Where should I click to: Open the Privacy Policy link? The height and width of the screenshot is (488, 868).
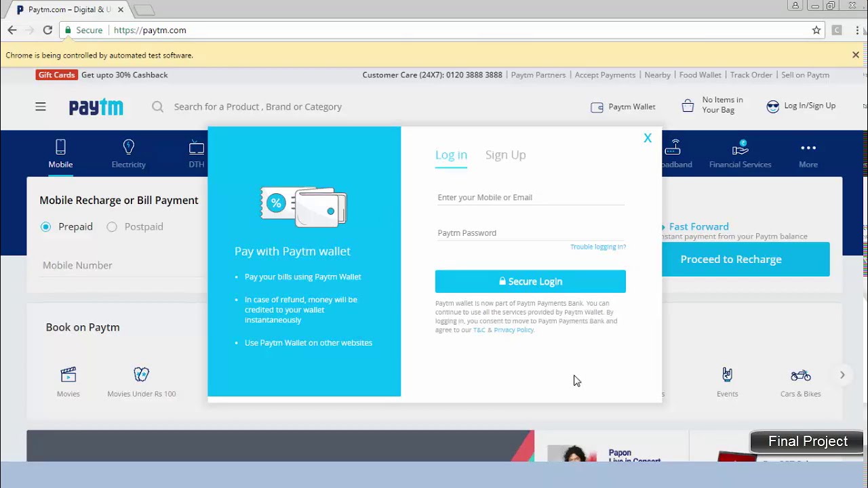[x=514, y=330]
